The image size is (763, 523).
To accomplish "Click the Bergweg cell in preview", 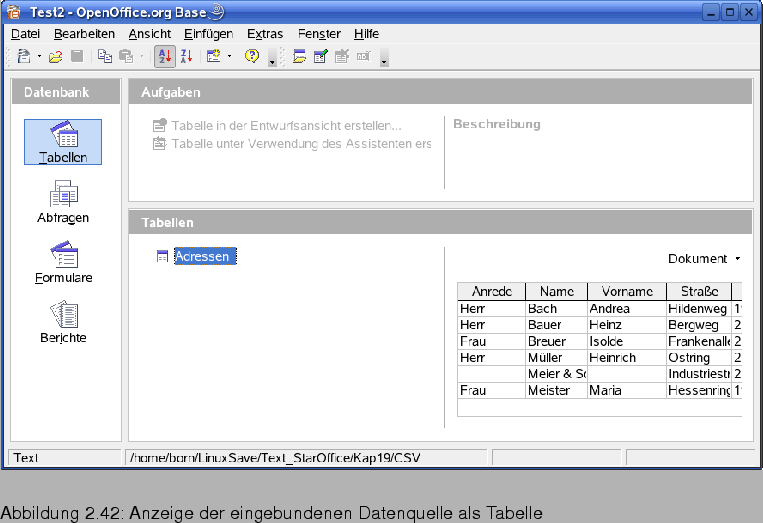I will (699, 325).
